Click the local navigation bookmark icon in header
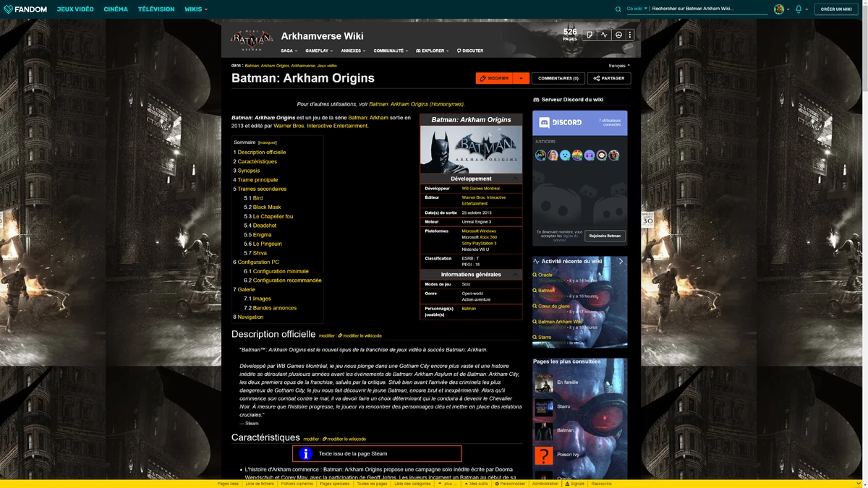 (590, 34)
